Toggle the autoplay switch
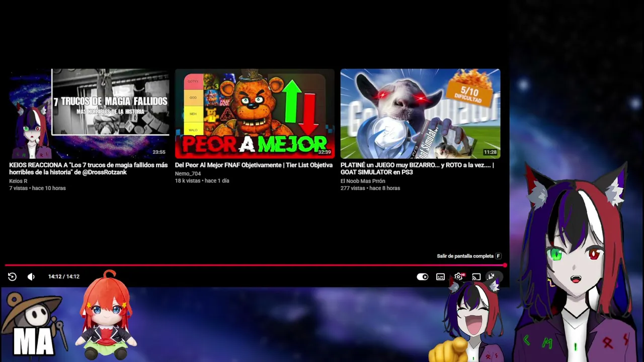Viewport: 644px width, 362px height. [x=422, y=277]
